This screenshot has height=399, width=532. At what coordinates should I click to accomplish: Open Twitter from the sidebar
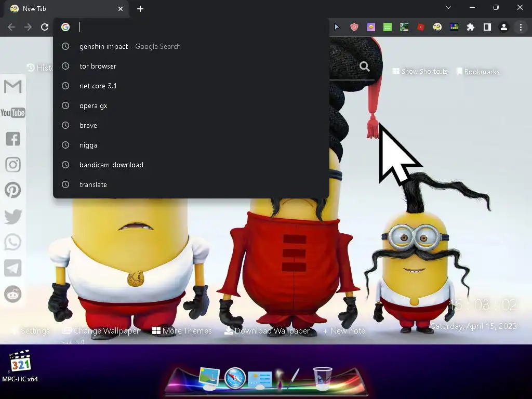13,217
